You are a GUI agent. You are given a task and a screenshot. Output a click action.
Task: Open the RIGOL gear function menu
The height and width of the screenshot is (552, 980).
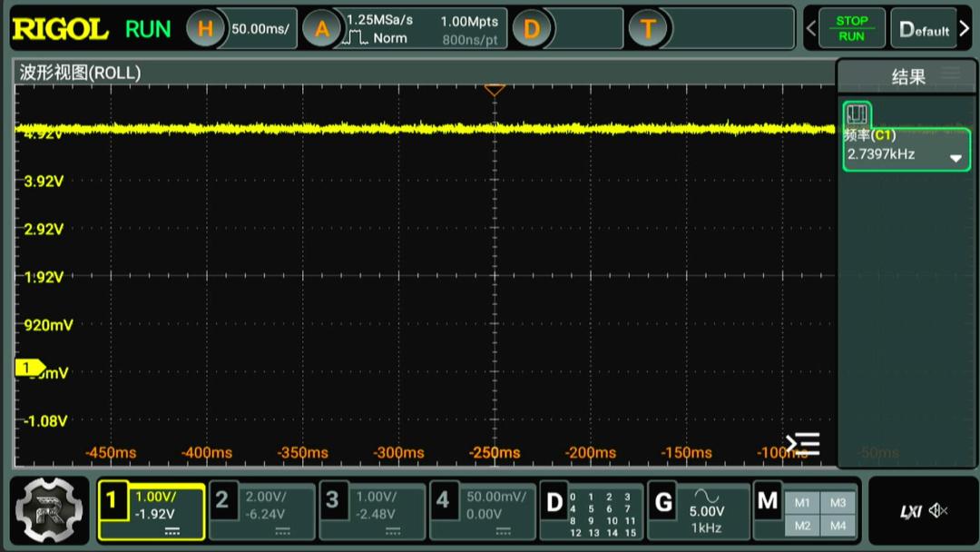click(x=49, y=509)
